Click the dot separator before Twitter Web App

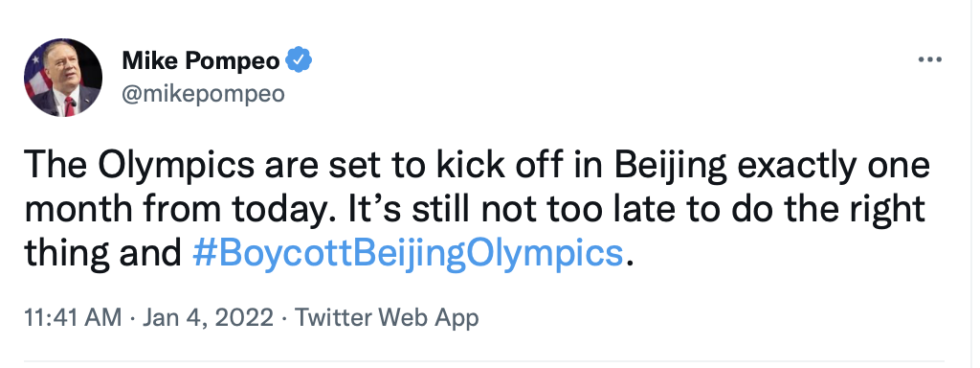[x=284, y=318]
